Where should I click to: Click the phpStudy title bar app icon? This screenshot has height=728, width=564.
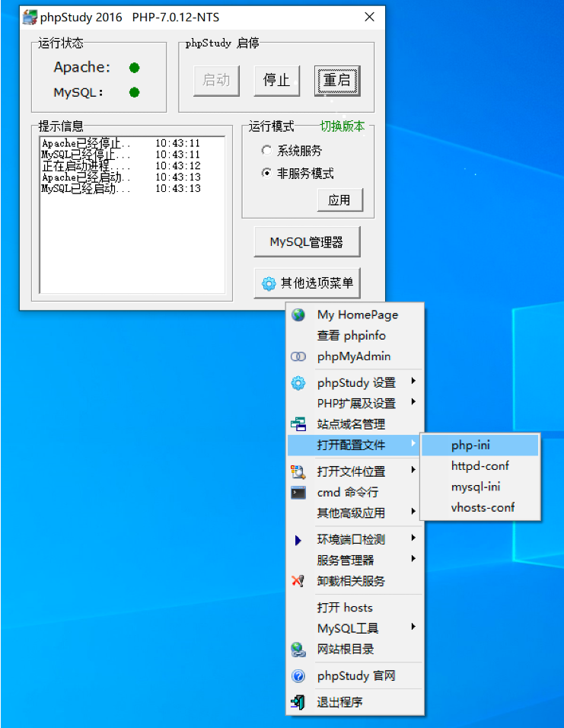pyautogui.click(x=30, y=18)
